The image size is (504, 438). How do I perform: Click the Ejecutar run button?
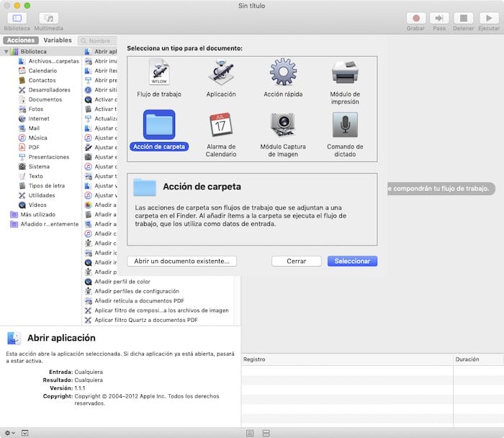tap(488, 18)
